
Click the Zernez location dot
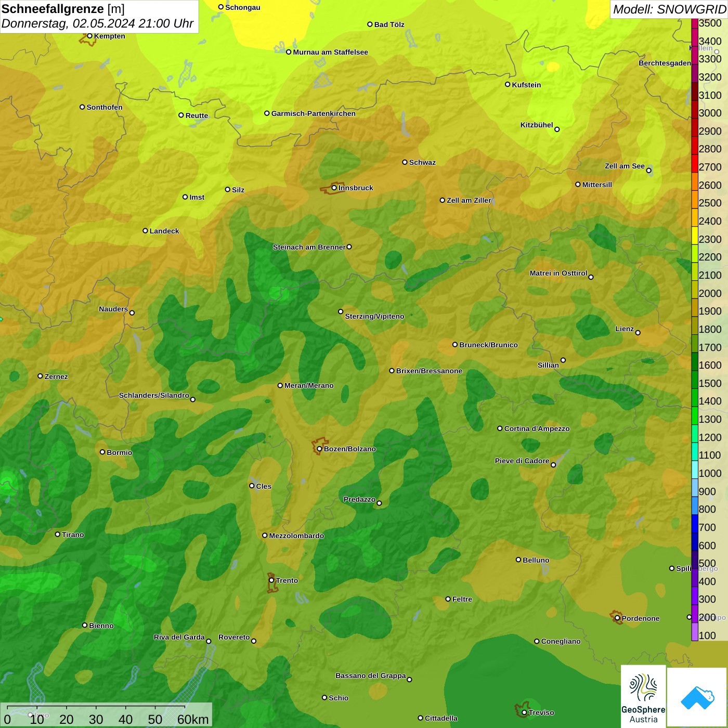click(40, 376)
